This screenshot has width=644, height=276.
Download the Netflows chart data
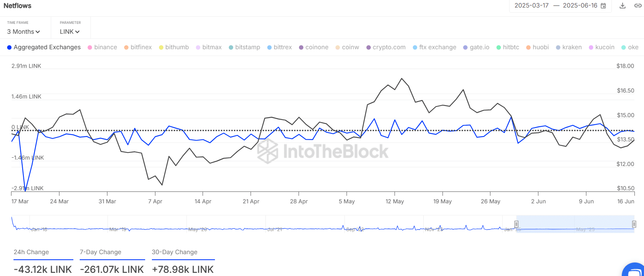[623, 6]
